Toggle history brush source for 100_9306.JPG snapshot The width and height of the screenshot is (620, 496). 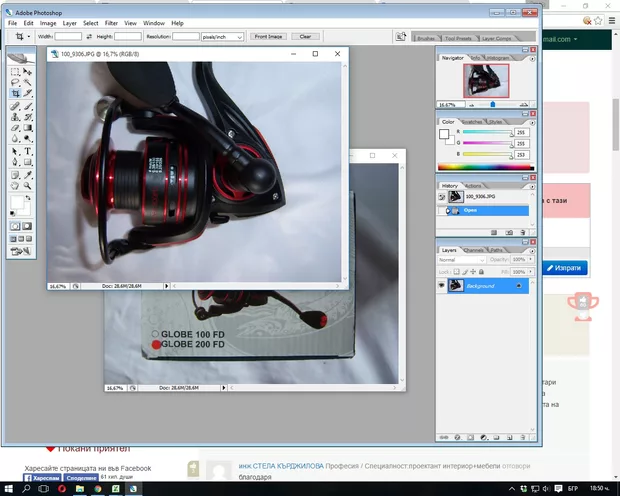tap(442, 197)
